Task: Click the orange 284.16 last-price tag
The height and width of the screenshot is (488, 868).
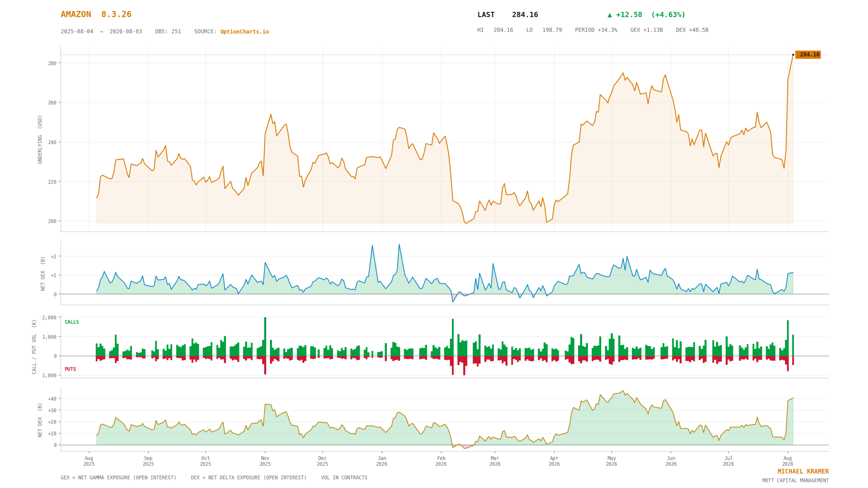Action: click(808, 55)
